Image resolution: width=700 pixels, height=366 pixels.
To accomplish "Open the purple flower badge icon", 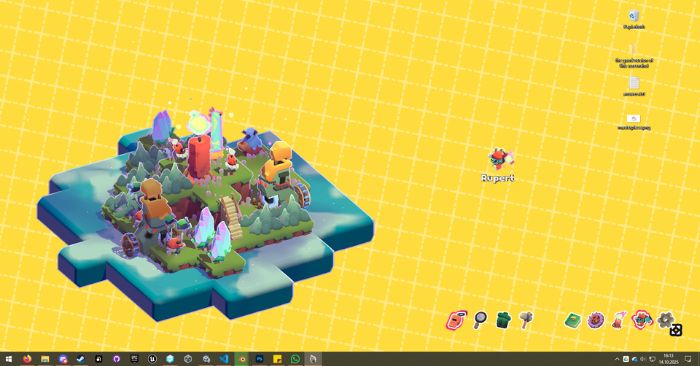I will tap(596, 320).
